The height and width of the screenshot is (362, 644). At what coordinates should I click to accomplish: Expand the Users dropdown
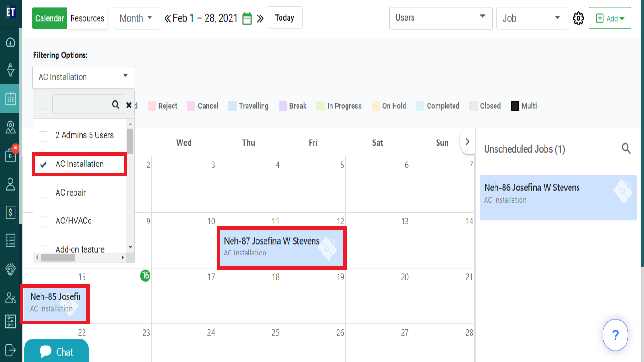click(441, 18)
